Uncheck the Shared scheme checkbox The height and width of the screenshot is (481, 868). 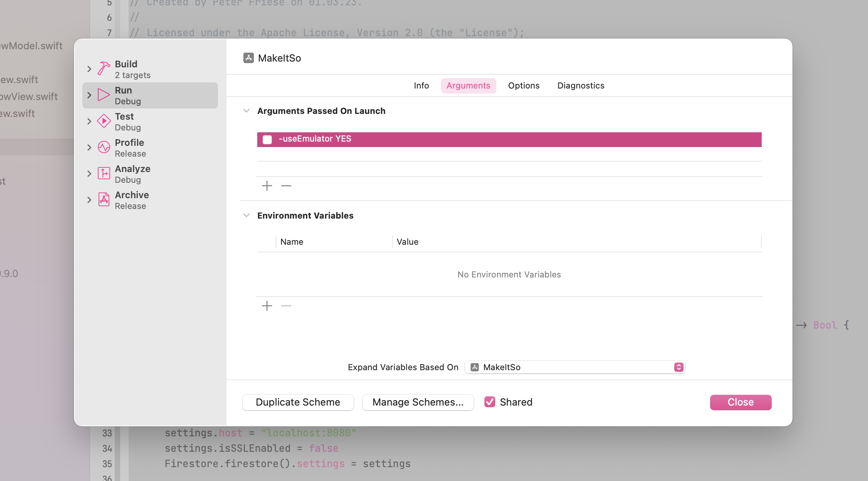pyautogui.click(x=489, y=402)
